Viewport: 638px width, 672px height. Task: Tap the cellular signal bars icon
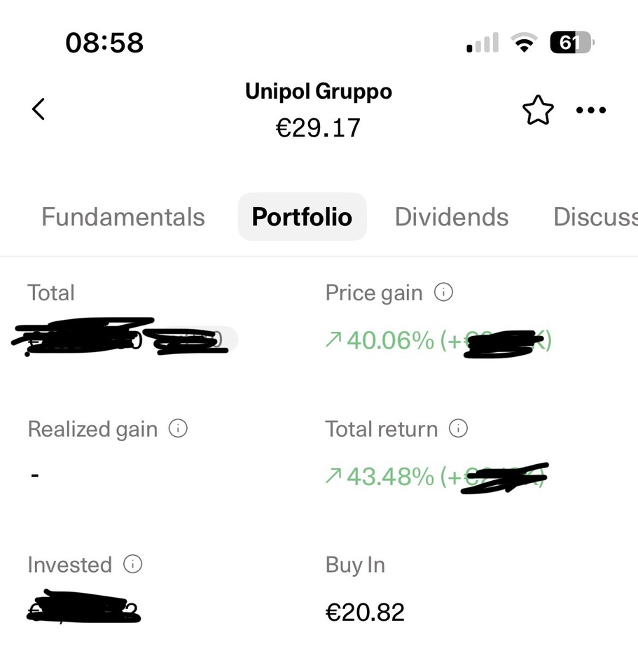[x=483, y=43]
